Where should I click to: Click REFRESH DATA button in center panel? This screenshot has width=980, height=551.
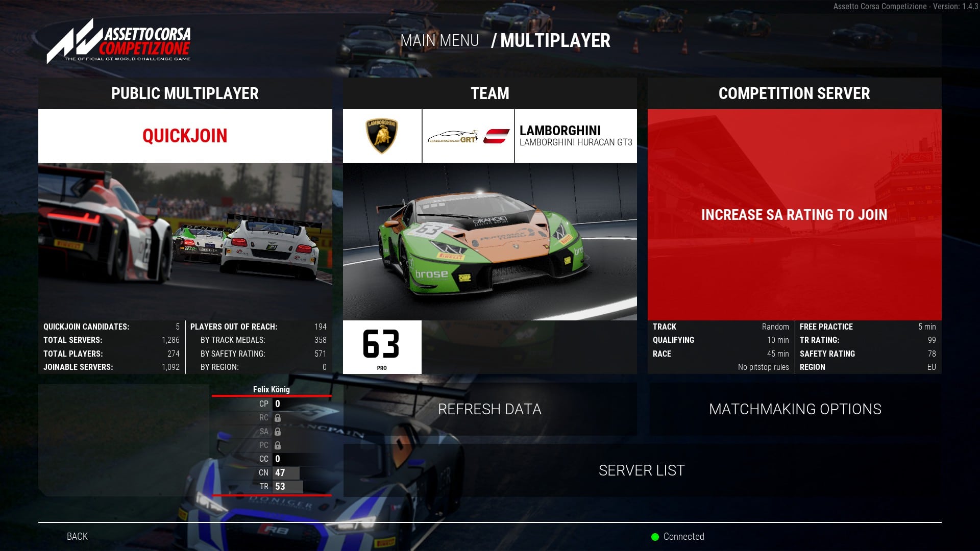pyautogui.click(x=490, y=409)
